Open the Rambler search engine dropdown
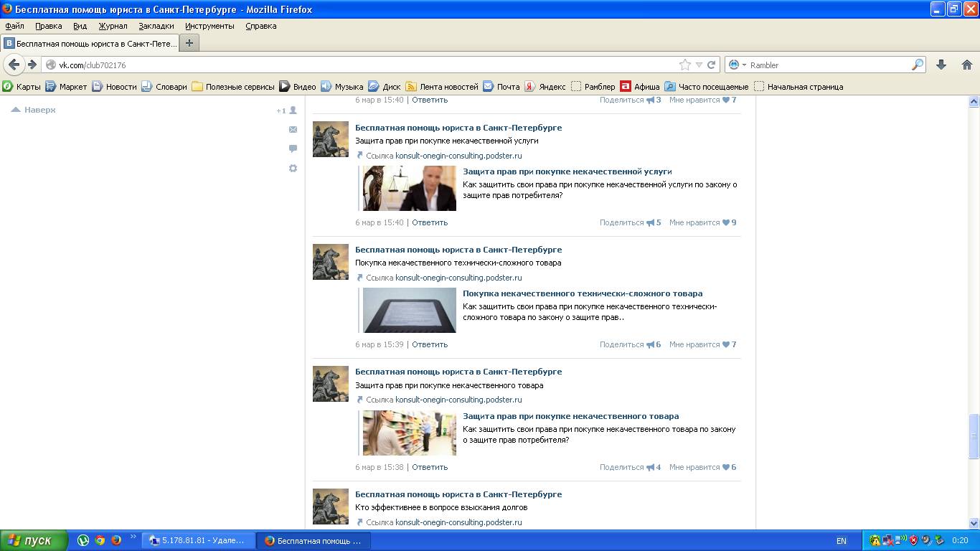 pos(738,65)
